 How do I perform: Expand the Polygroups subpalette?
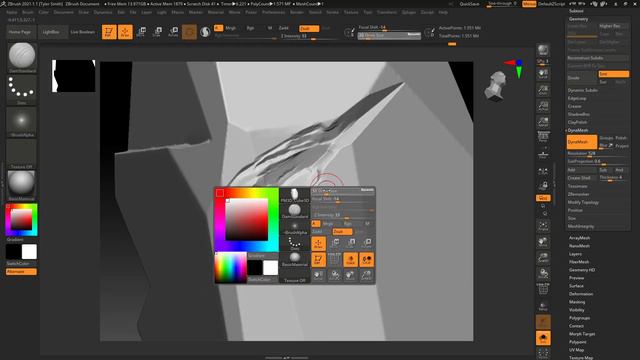(580, 318)
